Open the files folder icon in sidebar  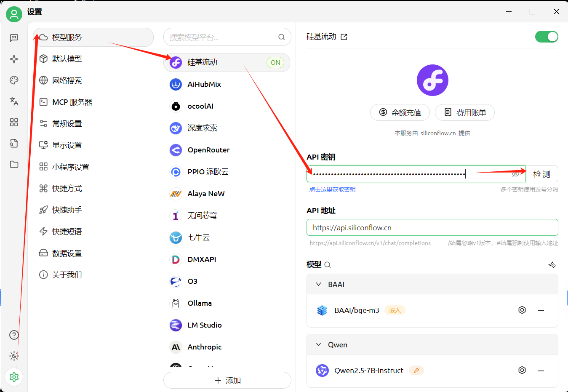click(14, 164)
